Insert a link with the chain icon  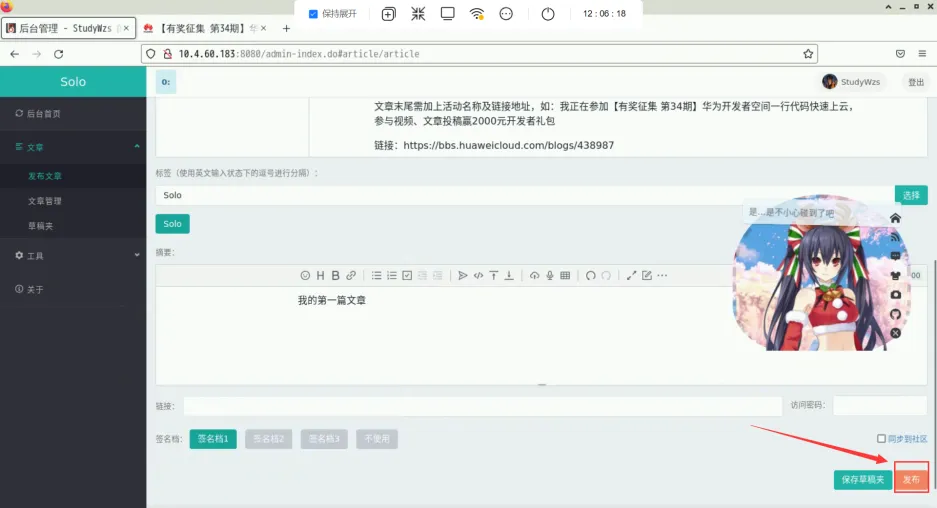coord(351,276)
